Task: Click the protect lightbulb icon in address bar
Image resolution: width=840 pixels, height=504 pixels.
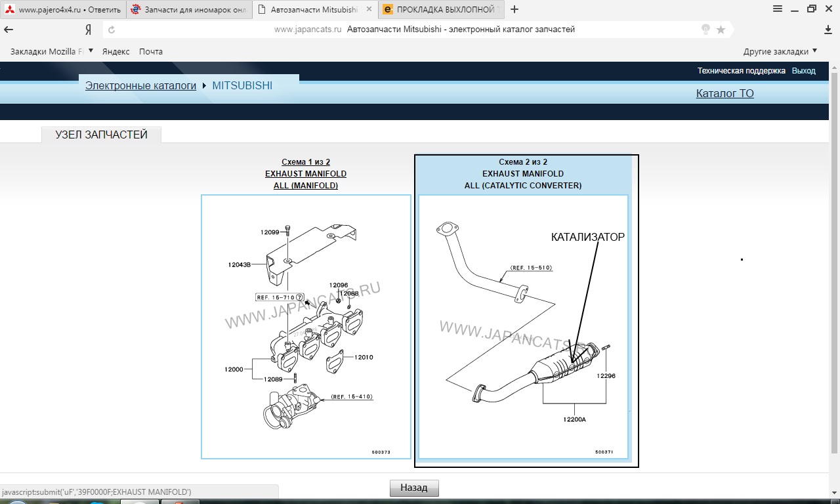Action: coord(705,30)
